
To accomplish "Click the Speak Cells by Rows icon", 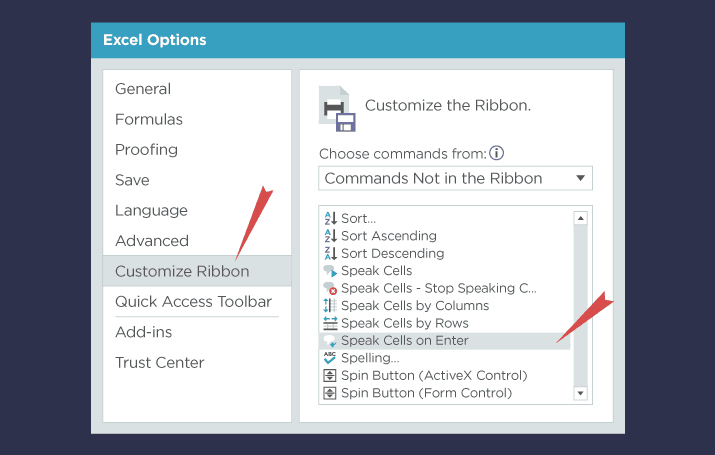I will click(x=330, y=323).
